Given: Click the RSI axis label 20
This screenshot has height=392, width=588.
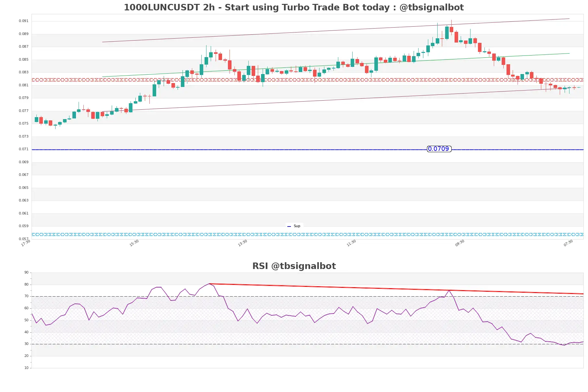Looking at the screenshot, I should [26, 356].
